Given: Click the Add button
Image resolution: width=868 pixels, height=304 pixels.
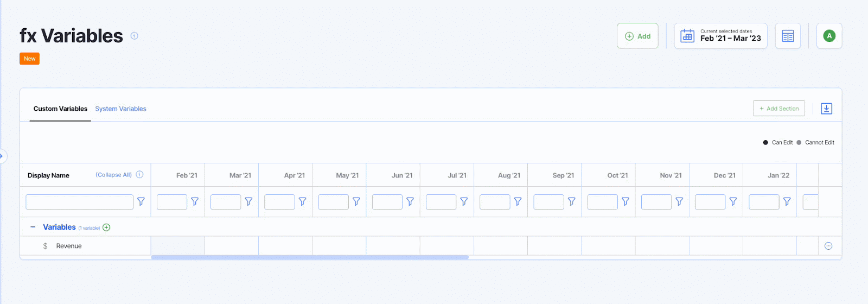Looking at the screenshot, I should (x=637, y=36).
